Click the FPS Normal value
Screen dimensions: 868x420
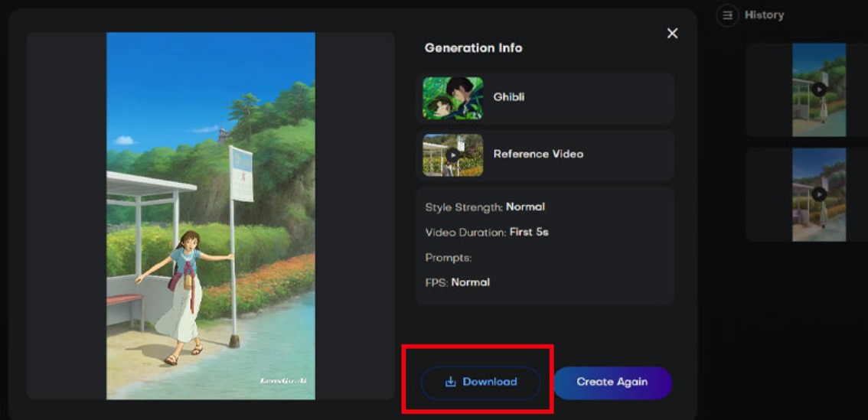[470, 282]
